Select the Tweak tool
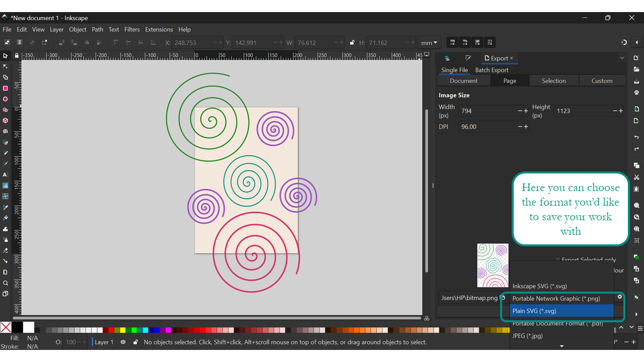Image resolution: width=644 pixels, height=362 pixels. (x=6, y=229)
